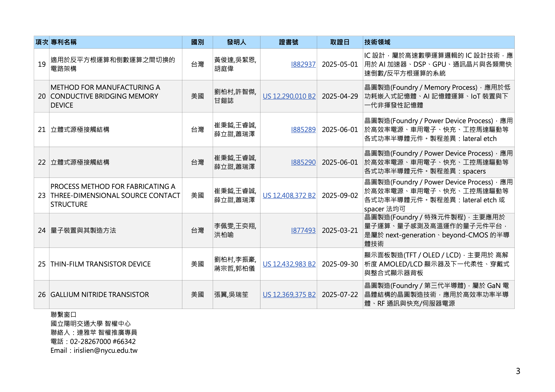Click the page number 3
Screen dimensions: 555x392
(x=518, y=371)
